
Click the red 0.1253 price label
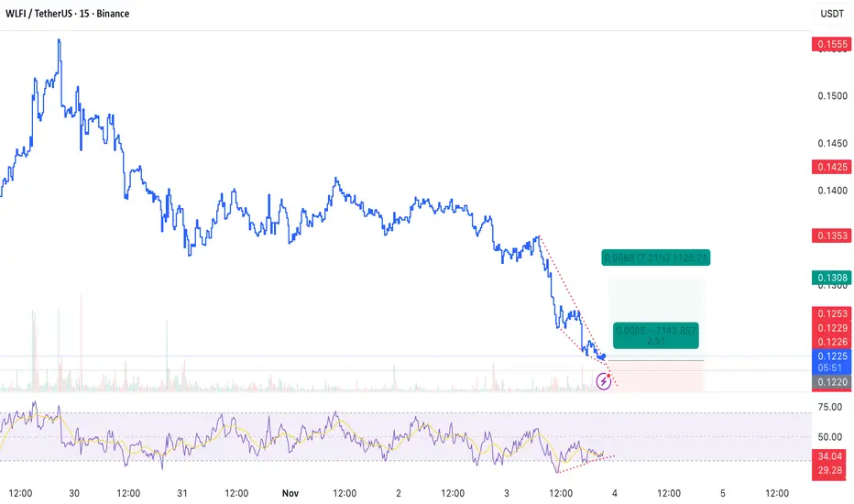[832, 313]
